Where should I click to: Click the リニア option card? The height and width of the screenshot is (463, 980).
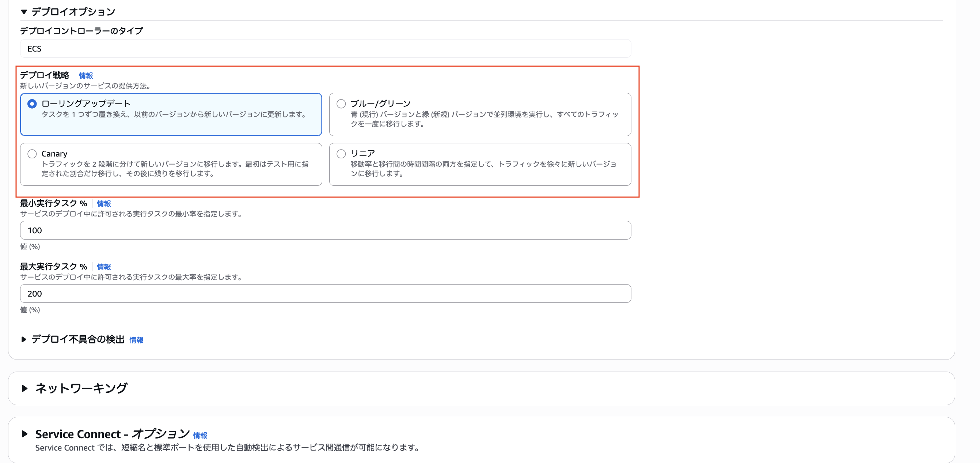(x=480, y=165)
